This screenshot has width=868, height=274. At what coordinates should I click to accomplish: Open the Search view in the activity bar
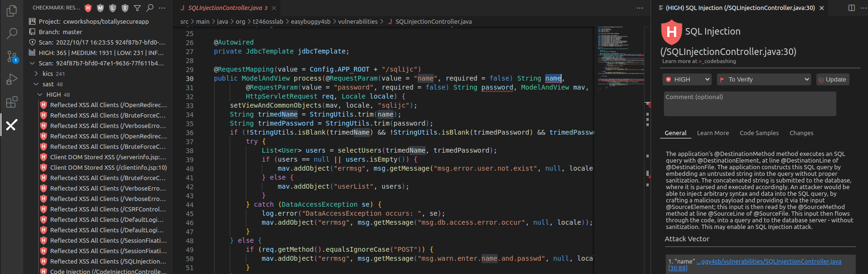click(11, 33)
